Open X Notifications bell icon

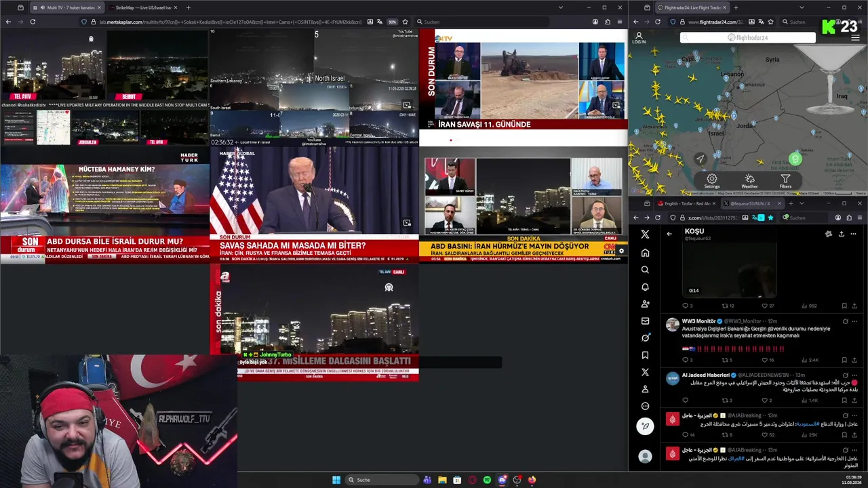point(645,287)
